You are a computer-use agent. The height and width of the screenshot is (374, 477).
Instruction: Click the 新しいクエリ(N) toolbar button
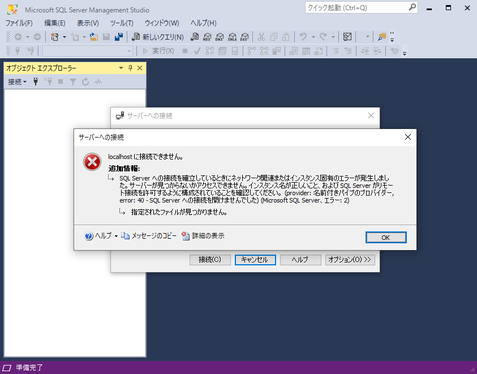158,37
